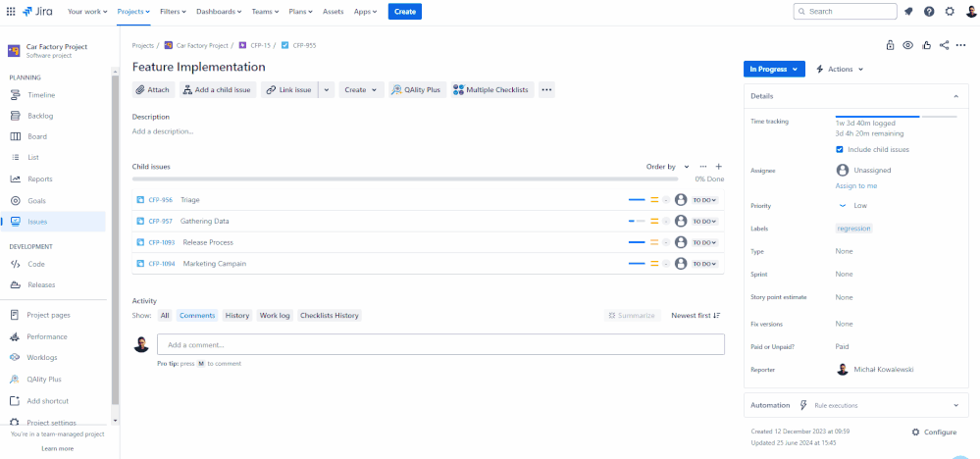Open Filters menu
The height and width of the screenshot is (459, 980).
(x=173, y=11)
